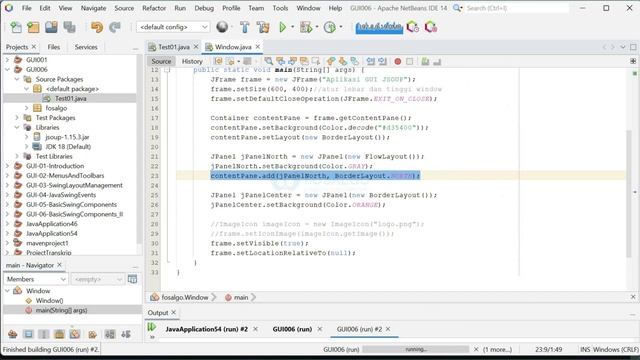
Task: Click the New File icon
Action: point(16,27)
